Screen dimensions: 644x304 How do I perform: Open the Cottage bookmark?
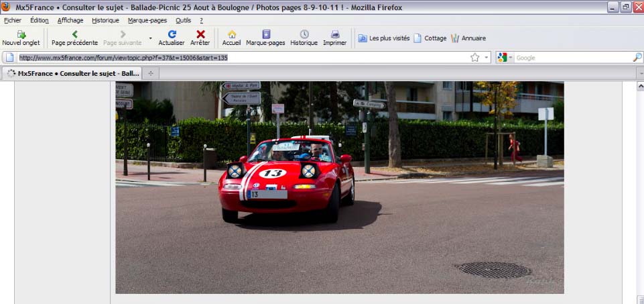click(430, 38)
